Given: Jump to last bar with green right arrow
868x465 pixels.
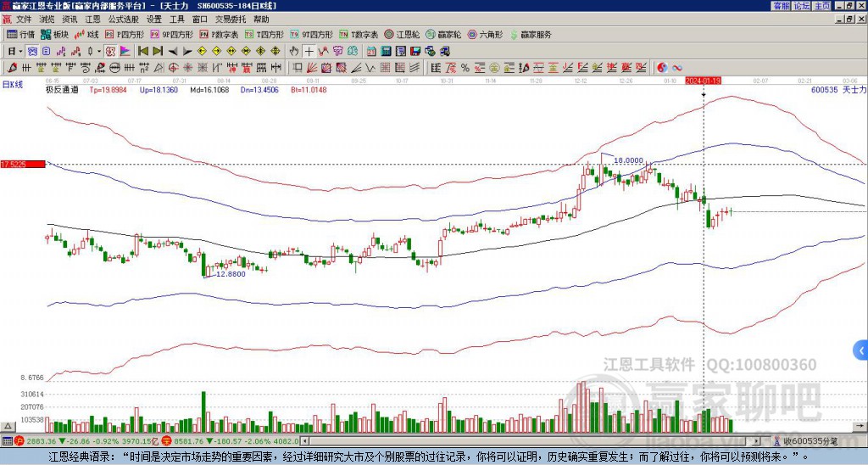Looking at the screenshot, I should 158,51.
